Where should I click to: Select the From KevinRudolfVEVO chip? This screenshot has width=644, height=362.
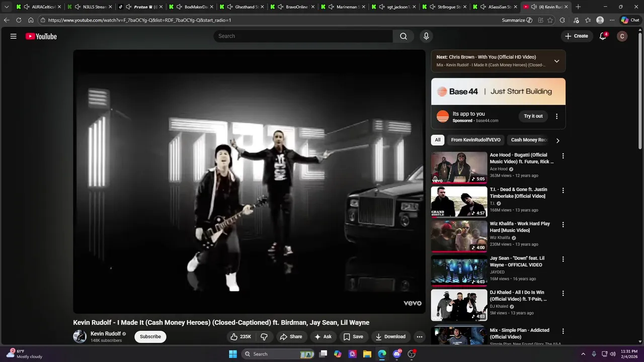click(x=475, y=140)
